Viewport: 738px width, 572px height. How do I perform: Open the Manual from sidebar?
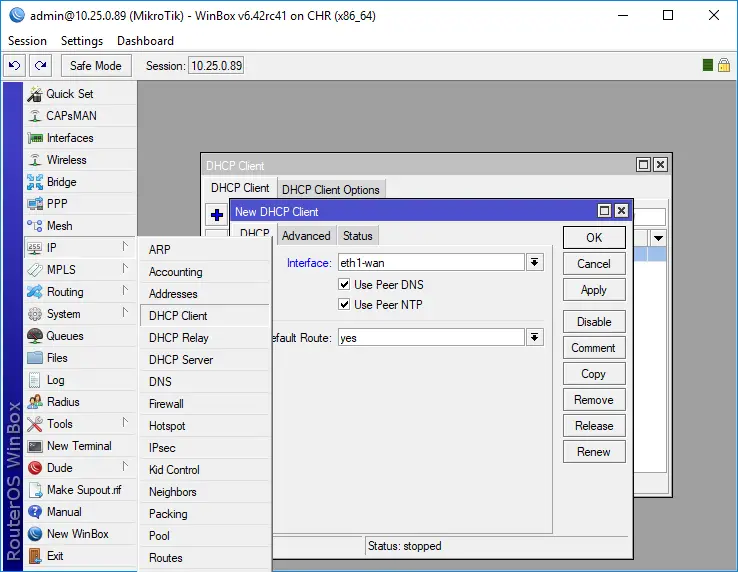pos(80,512)
